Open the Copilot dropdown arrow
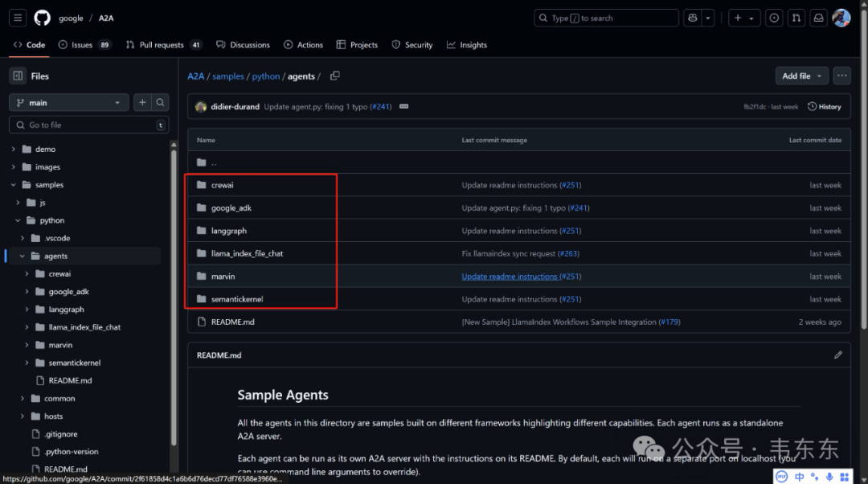The image size is (868, 484). coord(708,18)
